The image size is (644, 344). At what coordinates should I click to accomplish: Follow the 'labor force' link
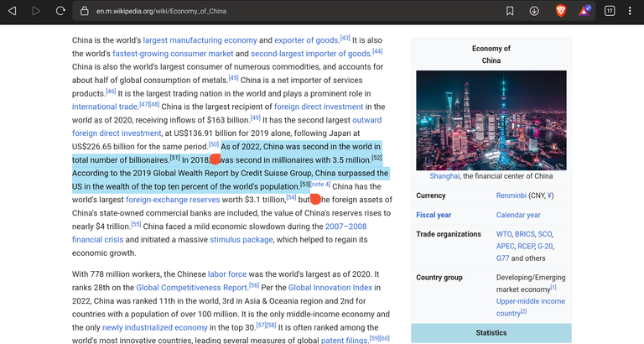[227, 274]
